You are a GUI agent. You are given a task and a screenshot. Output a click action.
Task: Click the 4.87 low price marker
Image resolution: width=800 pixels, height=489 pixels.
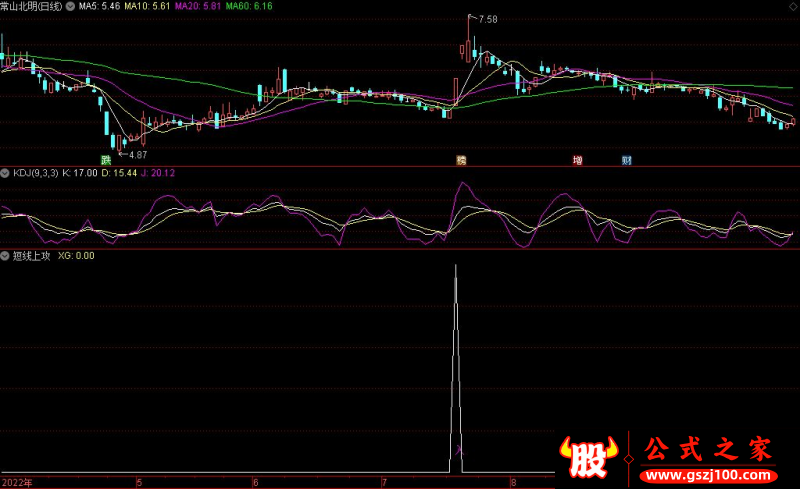click(x=135, y=154)
